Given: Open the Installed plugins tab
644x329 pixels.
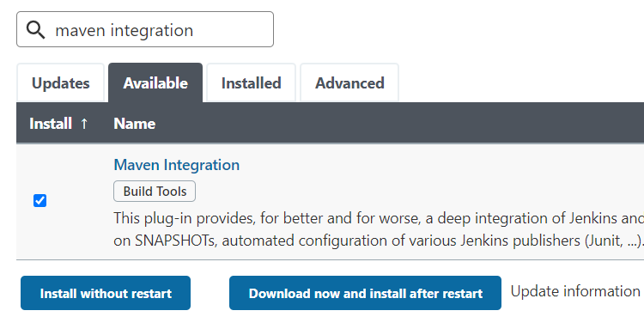Looking at the screenshot, I should [251, 83].
